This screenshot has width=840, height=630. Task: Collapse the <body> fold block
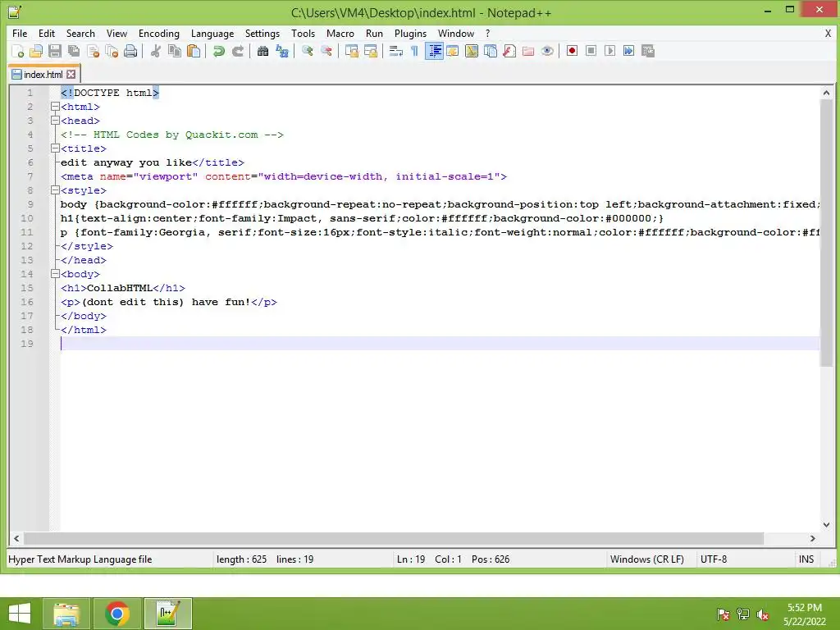click(x=55, y=274)
